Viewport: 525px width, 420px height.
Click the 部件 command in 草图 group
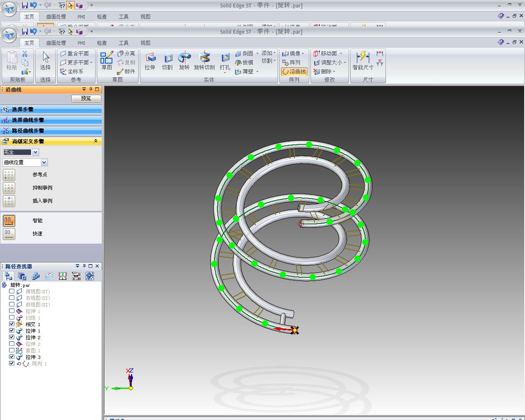126,71
